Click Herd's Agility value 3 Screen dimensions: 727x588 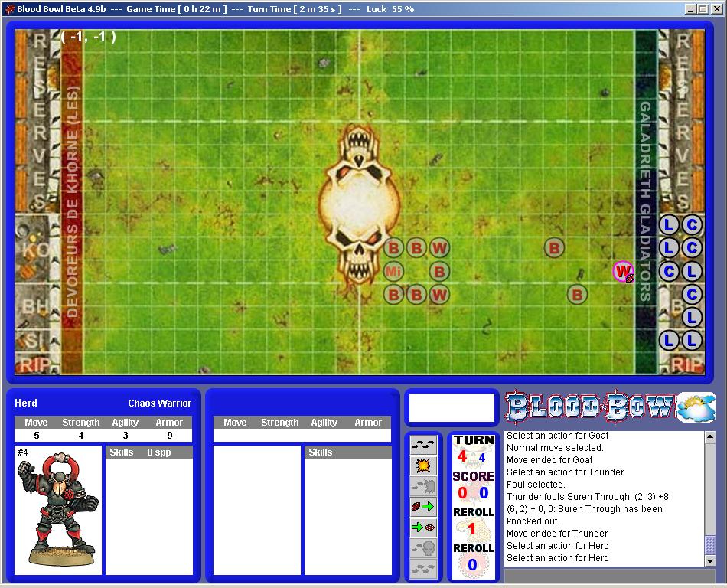126,436
